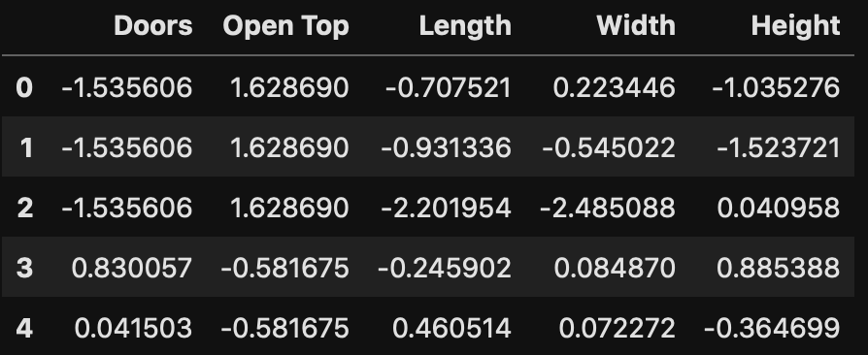Viewport: 868px width, 355px height.
Task: Select row index 4
Action: 24,328
